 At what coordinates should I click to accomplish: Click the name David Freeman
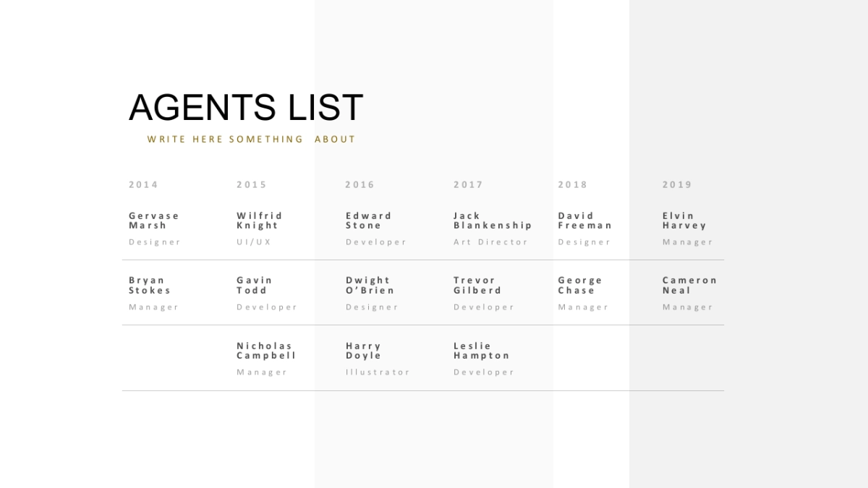(x=584, y=221)
